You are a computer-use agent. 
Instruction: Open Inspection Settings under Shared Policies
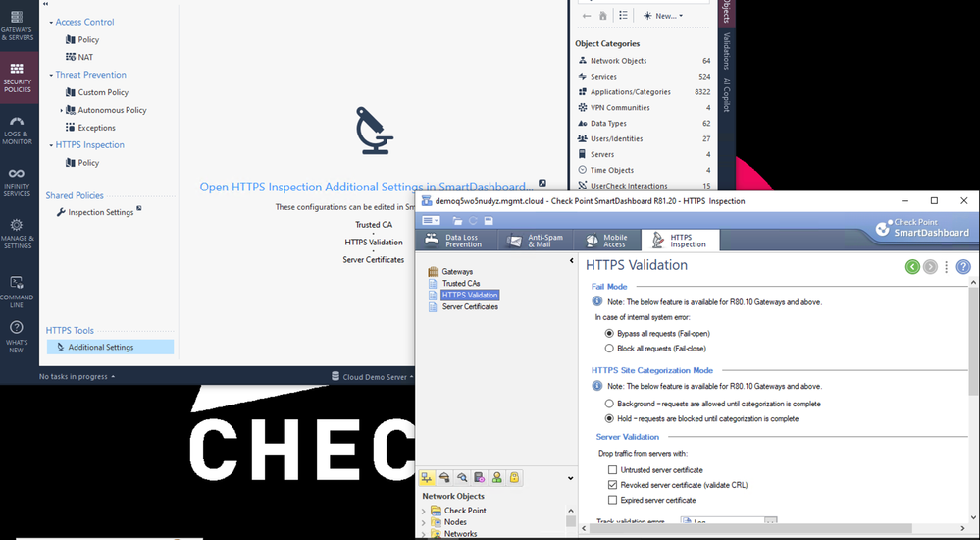(x=100, y=212)
